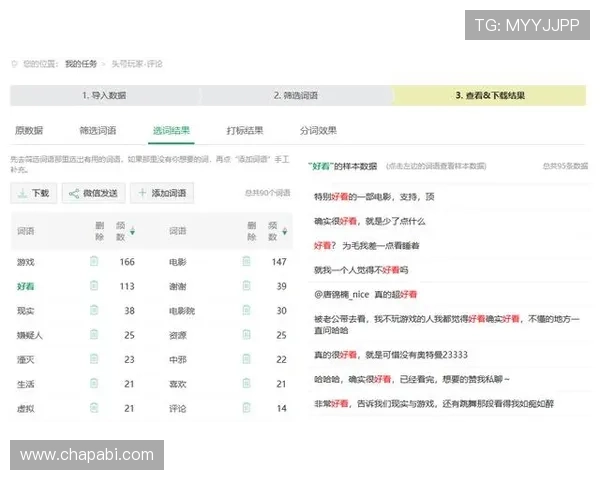This screenshot has height=480, width=600.
Task: Click the sample comment 确实很好看，就是少了点什么
Action: (x=370, y=221)
